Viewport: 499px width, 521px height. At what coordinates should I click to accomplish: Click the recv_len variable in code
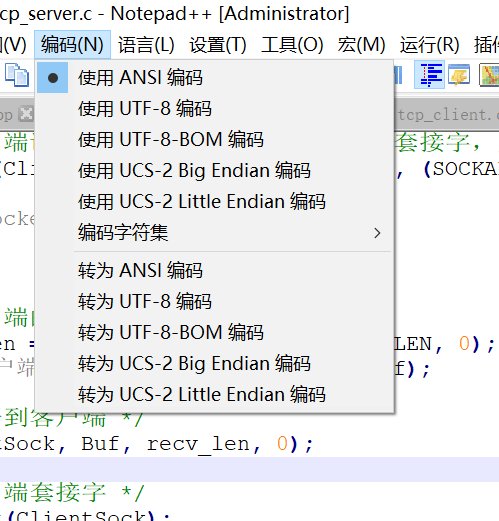pyautogui.click(x=198, y=444)
